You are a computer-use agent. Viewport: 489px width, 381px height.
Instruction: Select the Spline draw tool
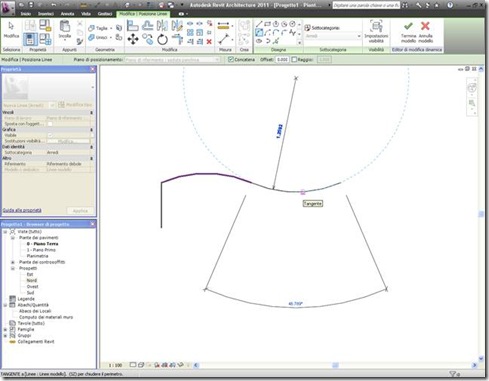pyautogui.click(x=292, y=33)
